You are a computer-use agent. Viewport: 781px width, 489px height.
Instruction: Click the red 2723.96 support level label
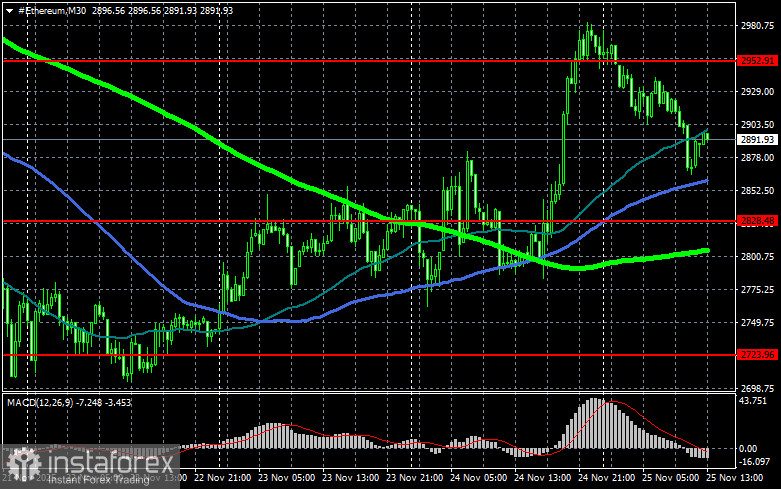[758, 355]
